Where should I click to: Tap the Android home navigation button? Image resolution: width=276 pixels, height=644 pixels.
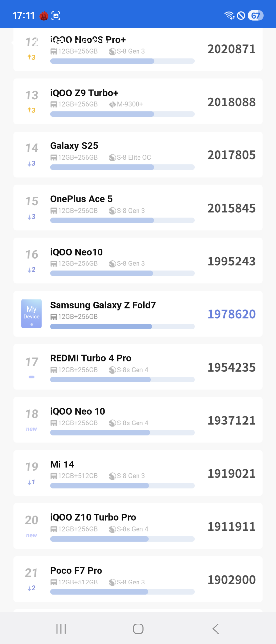pos(138,629)
